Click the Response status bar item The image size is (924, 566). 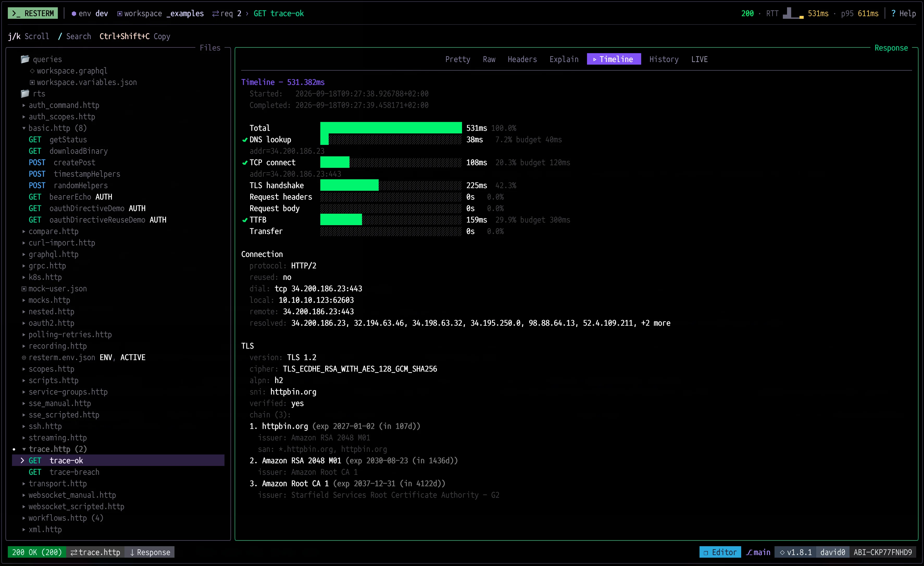(150, 552)
